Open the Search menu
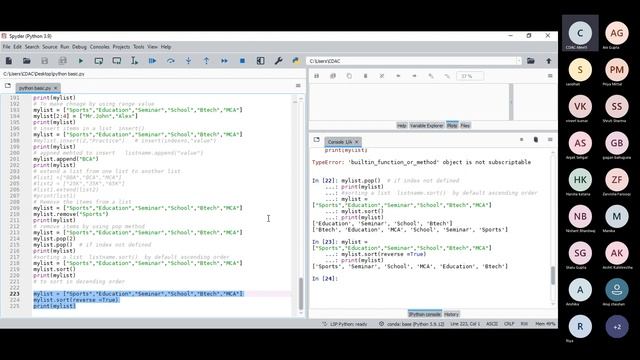640x360 pixels. pyautogui.click(x=32, y=47)
